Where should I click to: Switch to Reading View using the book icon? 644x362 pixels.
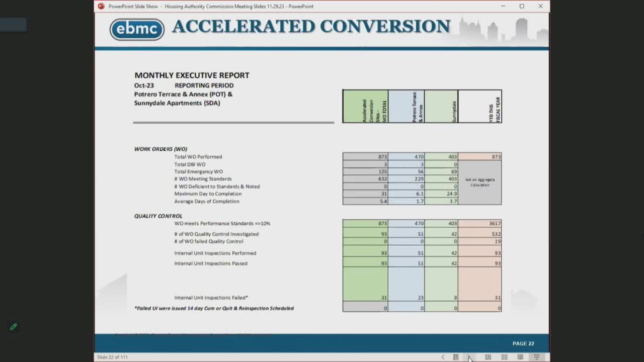pos(520,357)
